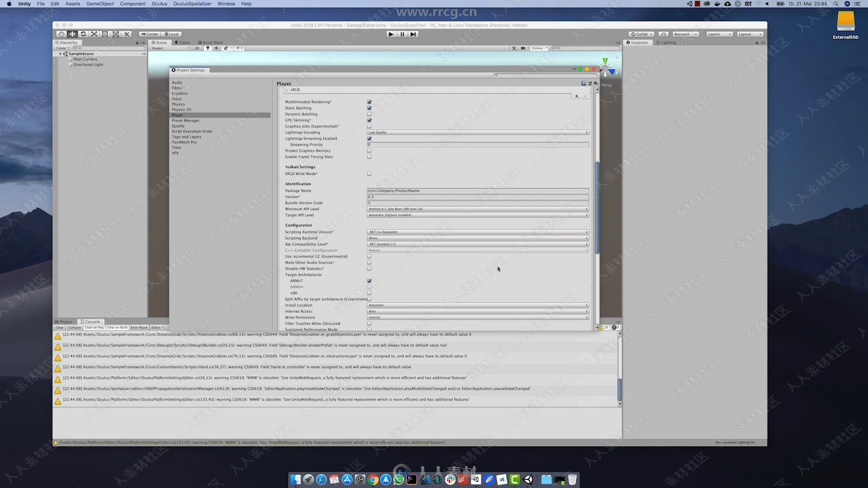Open Internet Access dropdown
The height and width of the screenshot is (488, 868).
tap(478, 311)
